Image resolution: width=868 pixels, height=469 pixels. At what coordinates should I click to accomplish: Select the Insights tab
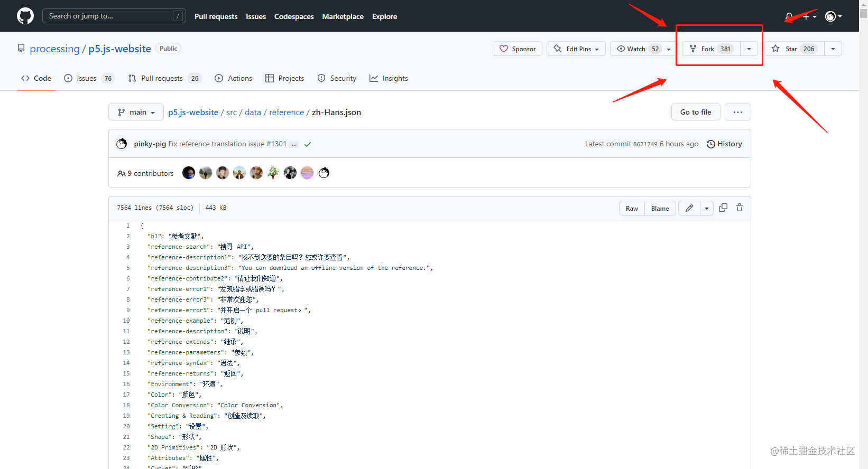click(389, 78)
